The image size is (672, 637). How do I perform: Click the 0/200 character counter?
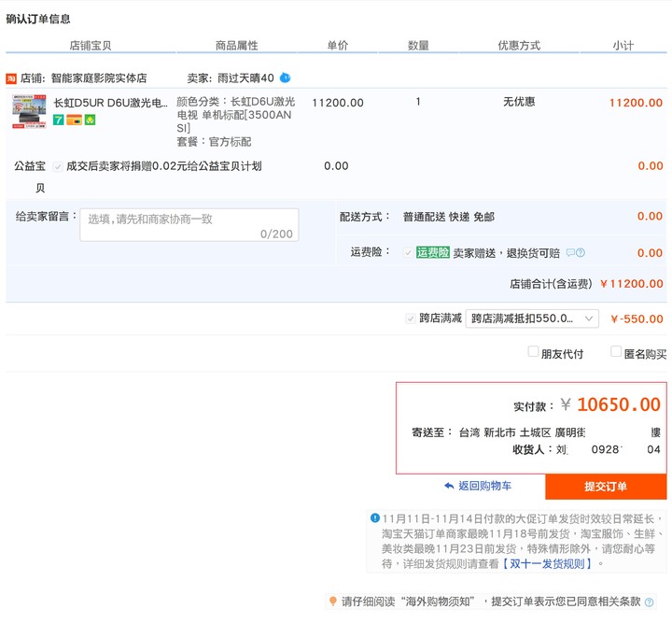click(276, 234)
